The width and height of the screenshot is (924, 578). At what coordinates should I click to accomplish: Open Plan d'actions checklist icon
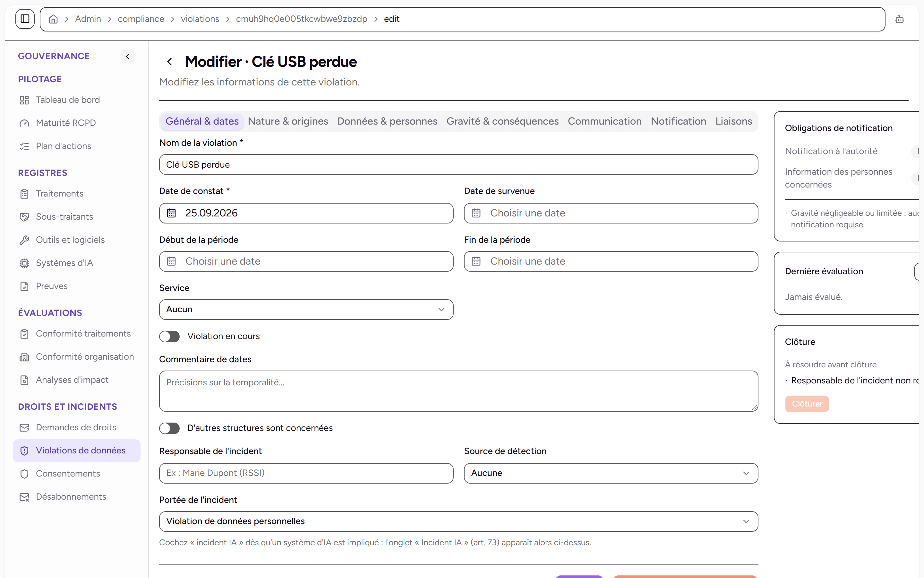pos(24,146)
